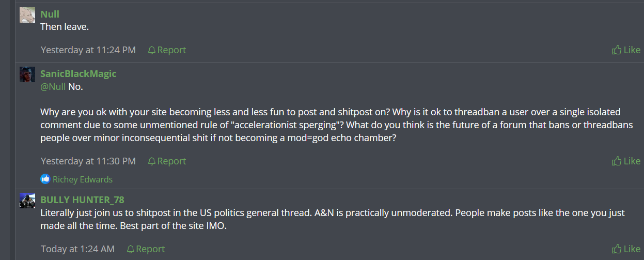Image resolution: width=644 pixels, height=260 pixels.
Task: Click thumbs-up icon on SanicBlackMagic's post
Action: pos(617,161)
